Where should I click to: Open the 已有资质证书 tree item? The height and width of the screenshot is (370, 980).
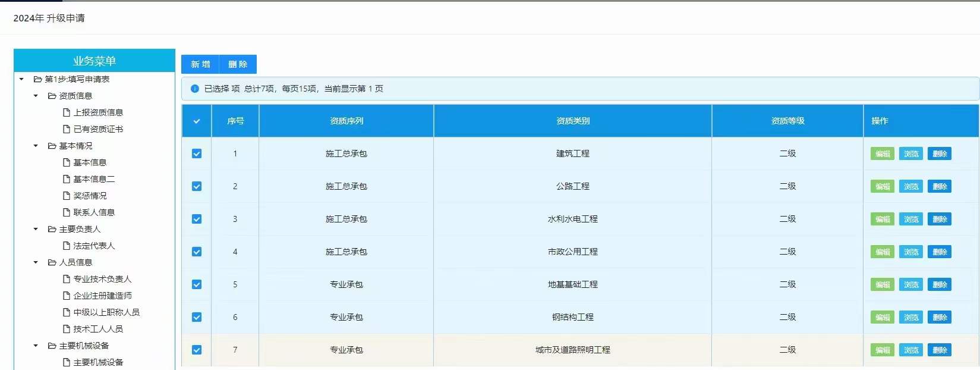[93, 129]
